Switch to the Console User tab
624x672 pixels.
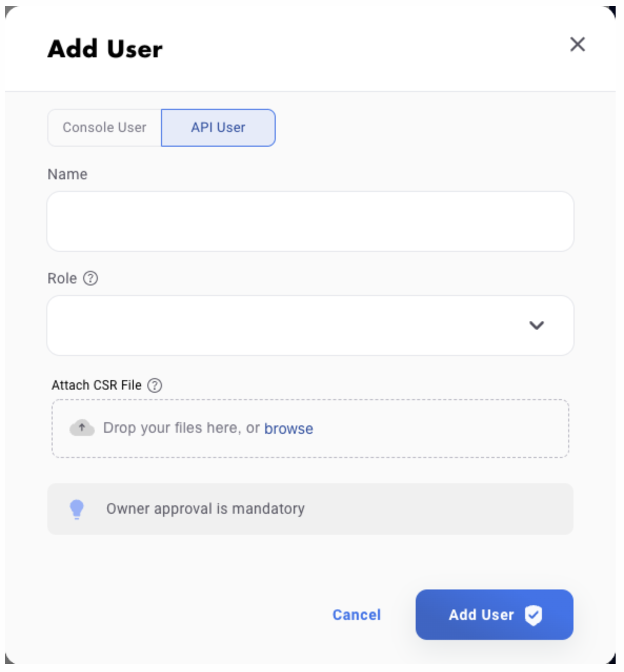pyautogui.click(x=104, y=127)
